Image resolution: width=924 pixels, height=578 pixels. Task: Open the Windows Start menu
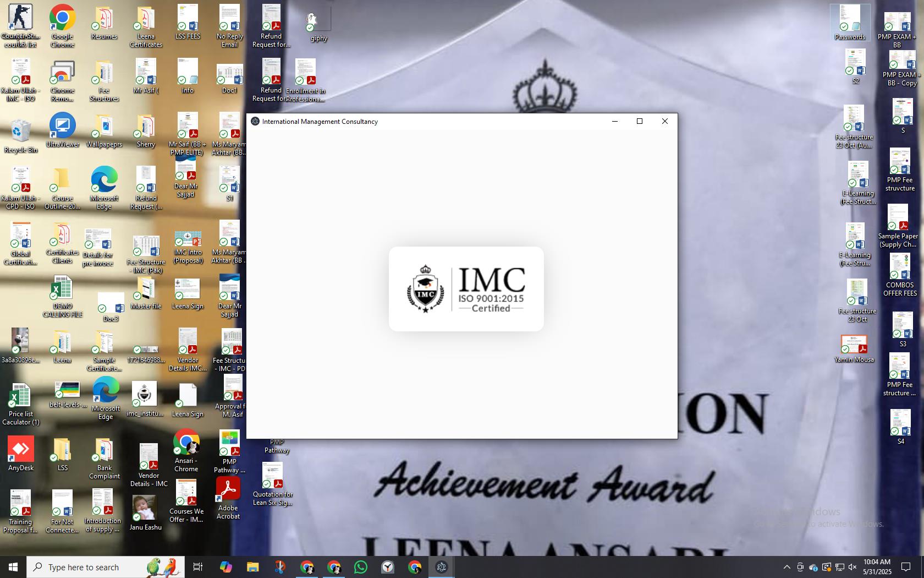[13, 567]
